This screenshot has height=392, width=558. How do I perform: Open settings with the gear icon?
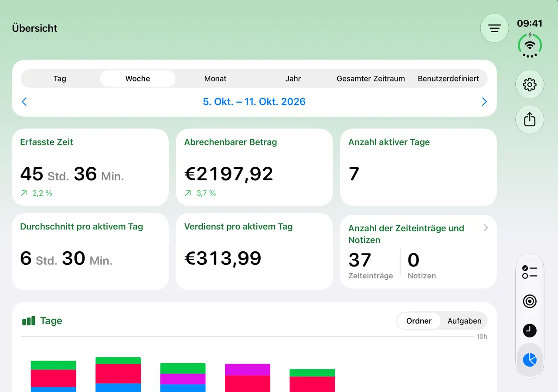(x=530, y=84)
